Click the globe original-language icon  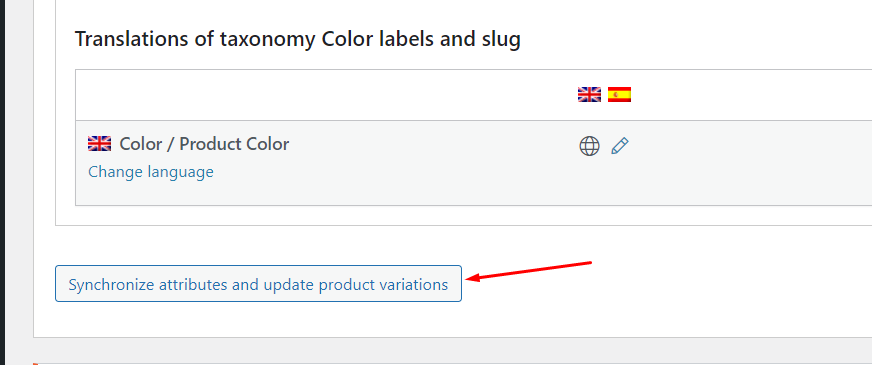(x=589, y=146)
